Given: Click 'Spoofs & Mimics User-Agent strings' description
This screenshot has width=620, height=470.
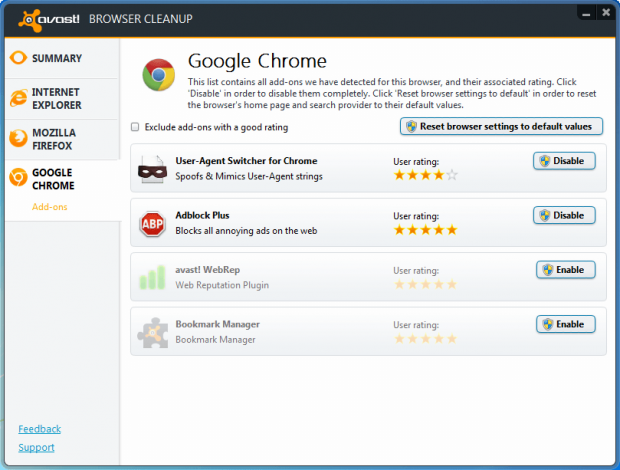Looking at the screenshot, I should pos(249,176).
